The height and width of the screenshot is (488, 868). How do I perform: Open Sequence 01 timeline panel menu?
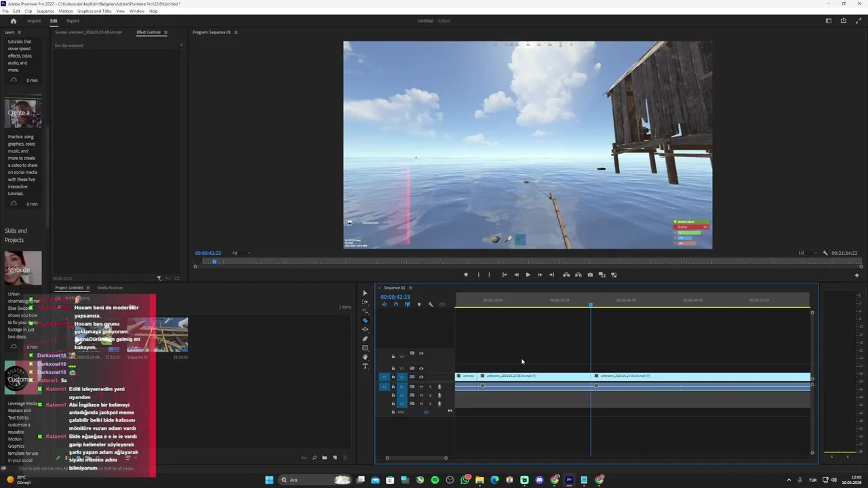tap(410, 288)
